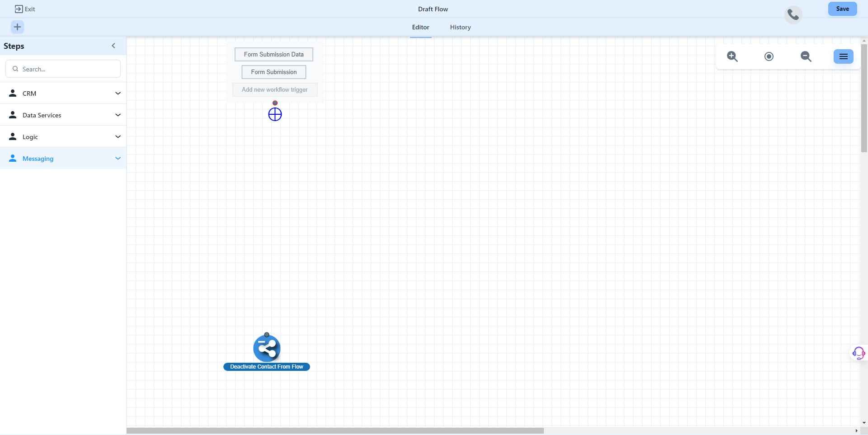Expand the Messaging category chevron
Viewport: 868px width, 435px height.
pyautogui.click(x=118, y=158)
